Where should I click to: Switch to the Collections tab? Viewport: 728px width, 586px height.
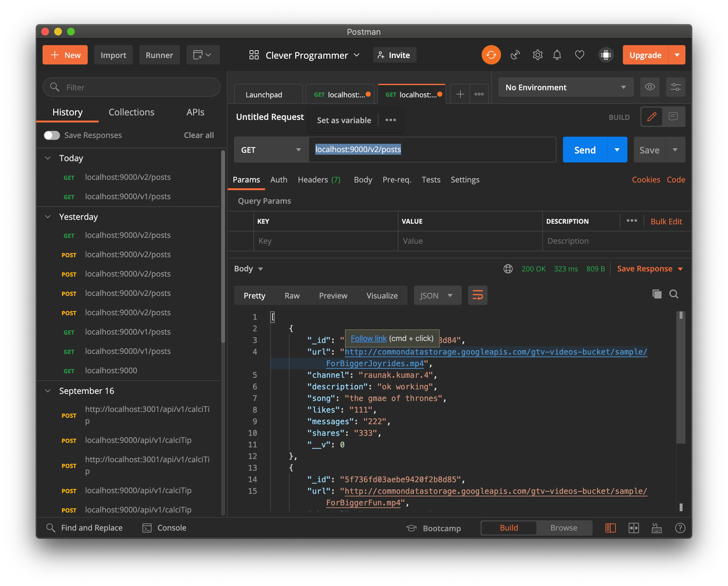pyautogui.click(x=131, y=112)
